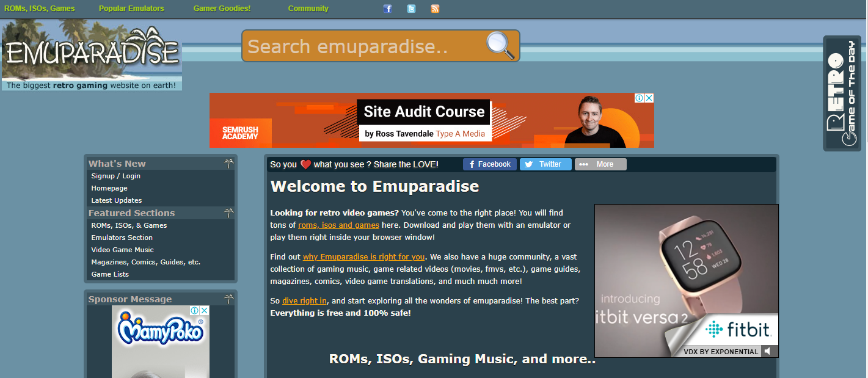868x378 pixels.
Task: Collapse the Sponsor Message panel
Action: point(228,298)
